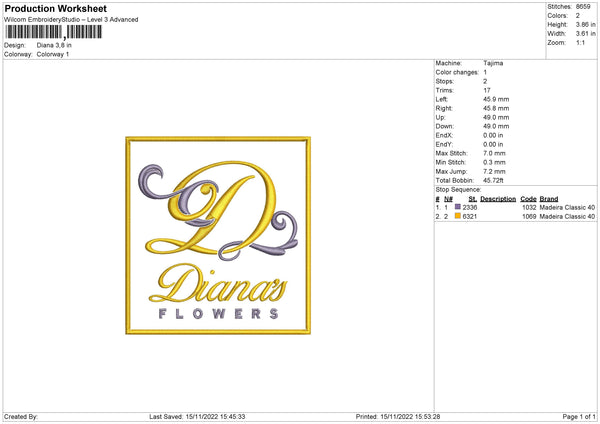Click the Production Worksheet title

tap(55, 8)
